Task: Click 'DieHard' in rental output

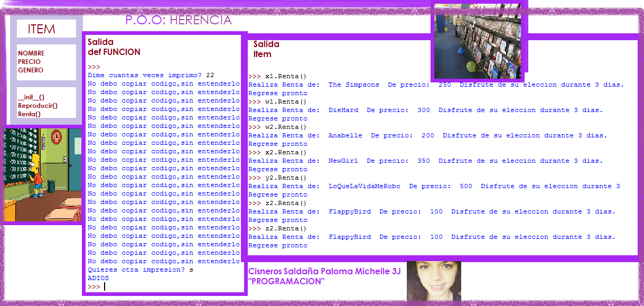Action: pos(343,110)
